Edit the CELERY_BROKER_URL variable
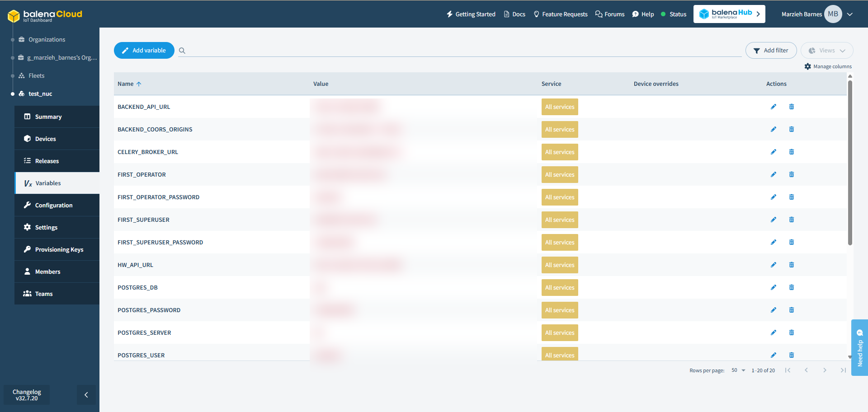The height and width of the screenshot is (412, 868). 774,152
